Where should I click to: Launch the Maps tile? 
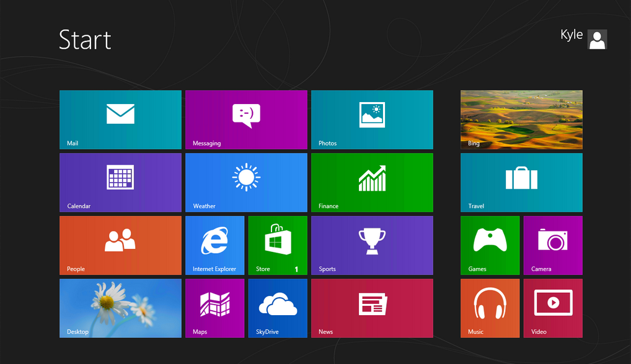[215, 308]
